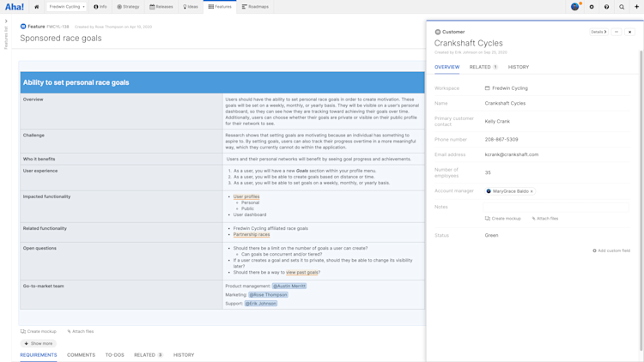Click Add custom field
Image resolution: width=644 pixels, height=362 pixels.
click(x=611, y=250)
